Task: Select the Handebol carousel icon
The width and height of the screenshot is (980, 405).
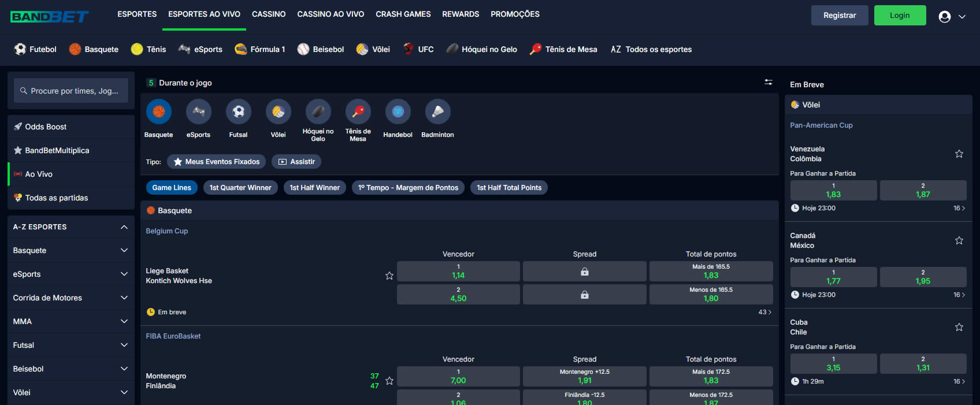Action: pyautogui.click(x=398, y=112)
